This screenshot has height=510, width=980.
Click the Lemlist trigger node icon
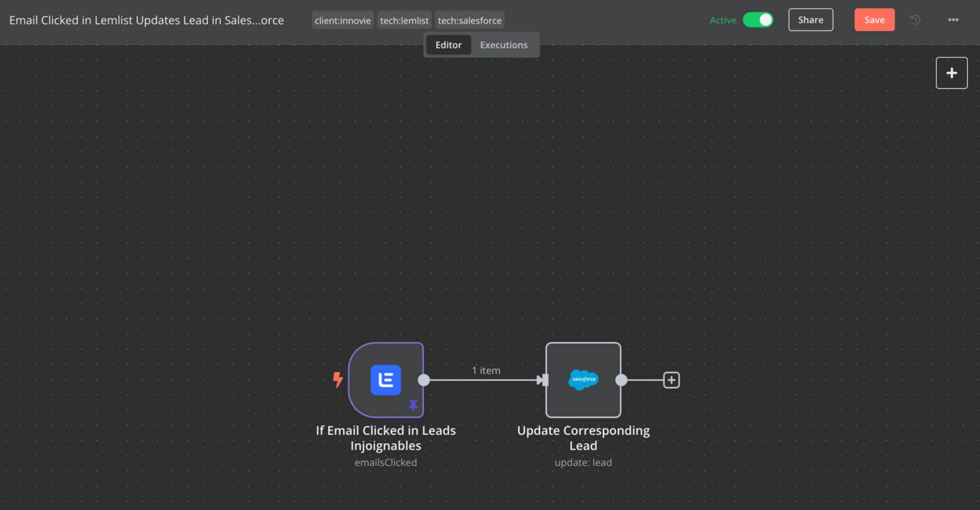385,380
